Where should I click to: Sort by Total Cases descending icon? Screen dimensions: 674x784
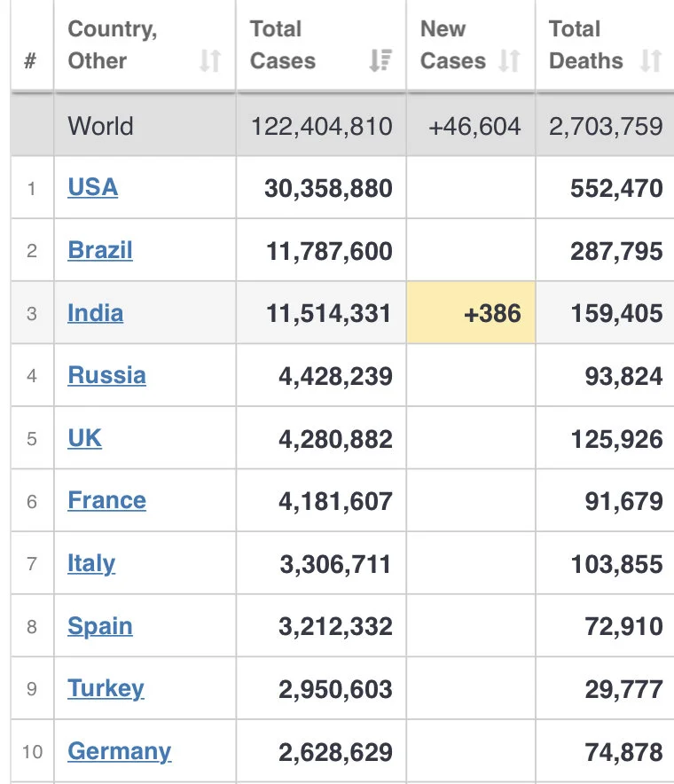(380, 61)
